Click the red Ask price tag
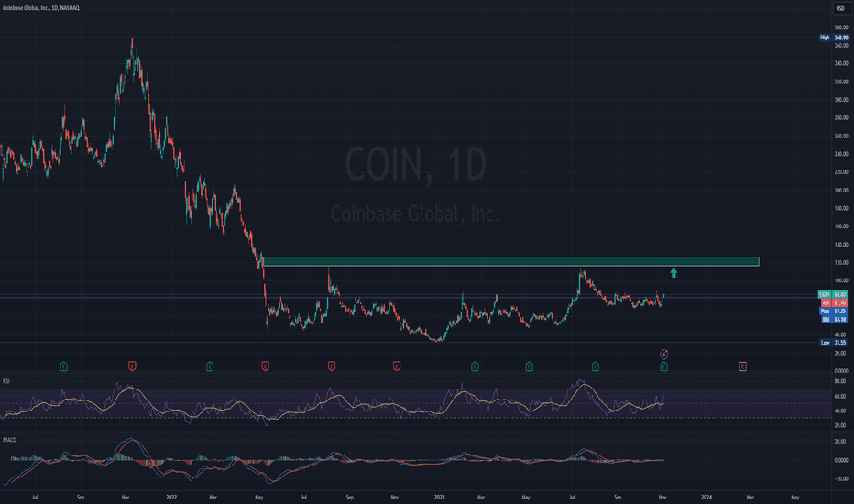 pos(833,302)
